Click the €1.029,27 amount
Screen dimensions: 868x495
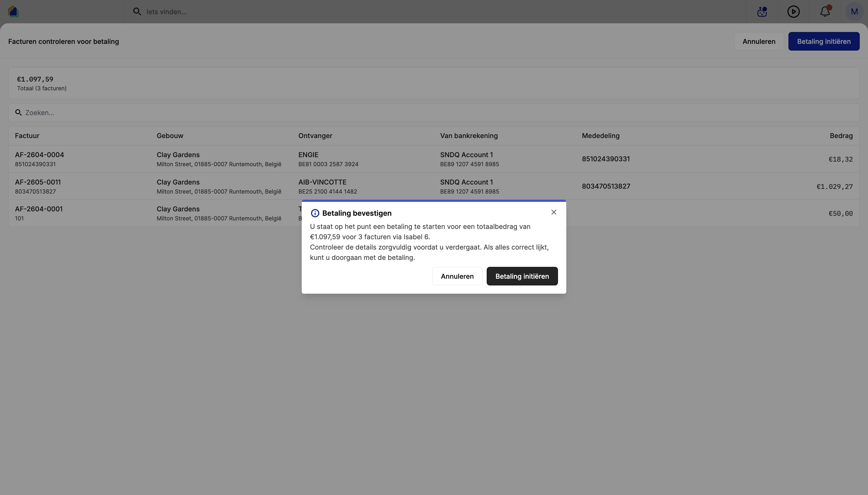tap(835, 186)
